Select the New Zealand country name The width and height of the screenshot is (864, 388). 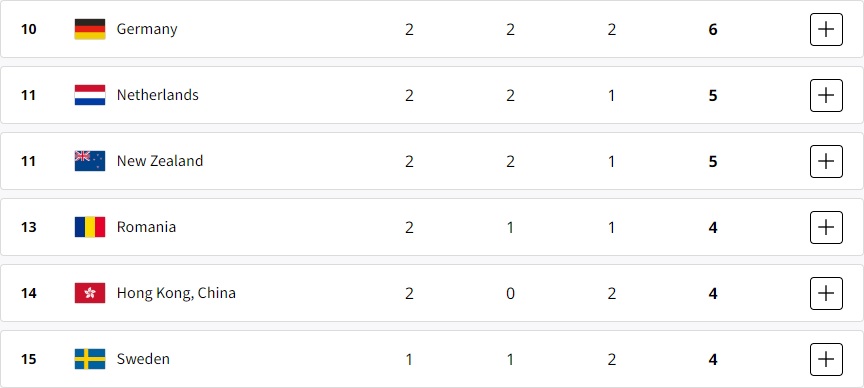[160, 161]
